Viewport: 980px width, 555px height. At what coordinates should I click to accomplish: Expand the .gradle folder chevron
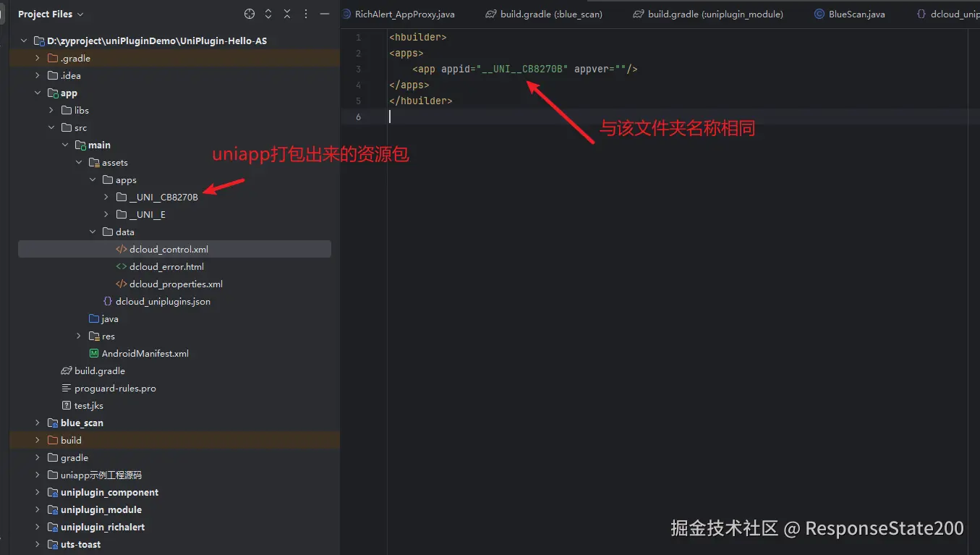38,58
